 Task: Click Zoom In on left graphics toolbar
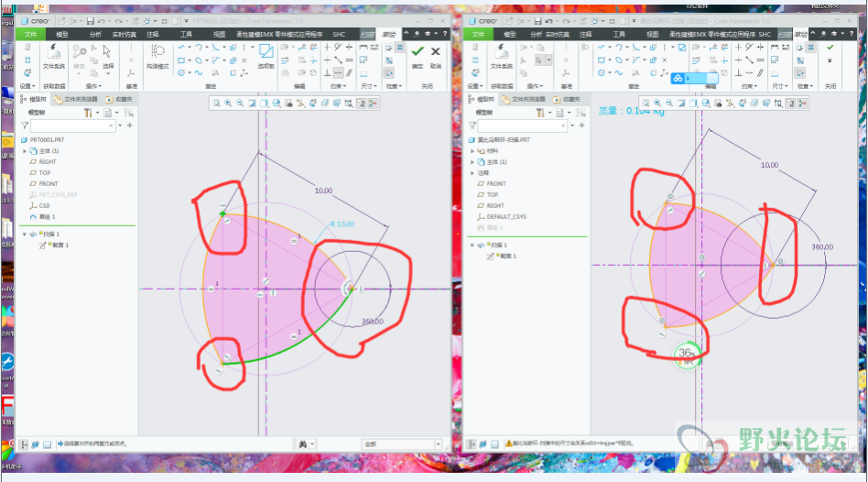pos(228,103)
